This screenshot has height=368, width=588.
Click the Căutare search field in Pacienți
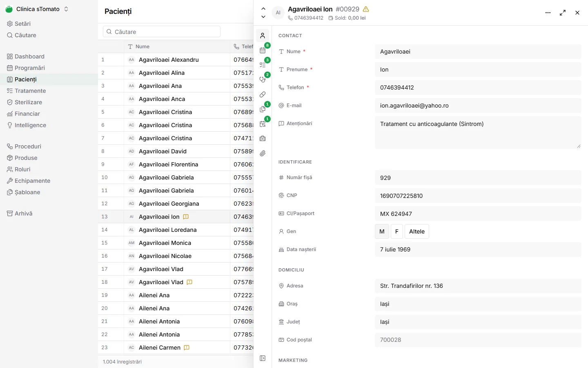[x=162, y=32]
